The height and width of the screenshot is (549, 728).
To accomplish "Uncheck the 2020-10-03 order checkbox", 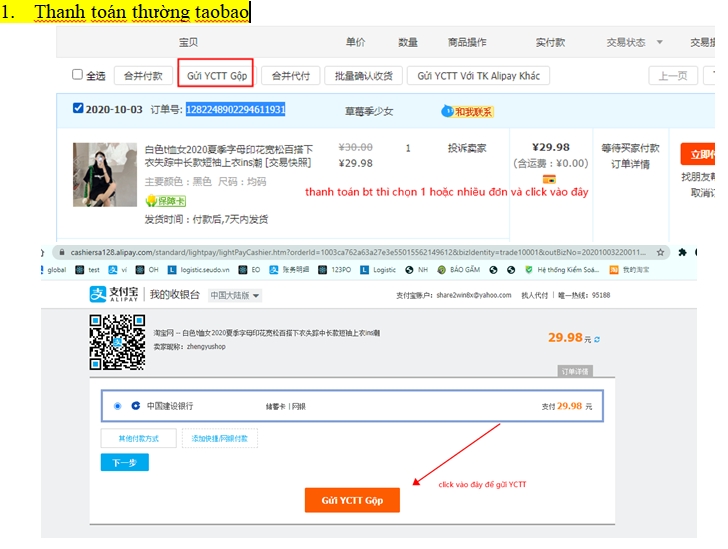I will click(x=79, y=109).
